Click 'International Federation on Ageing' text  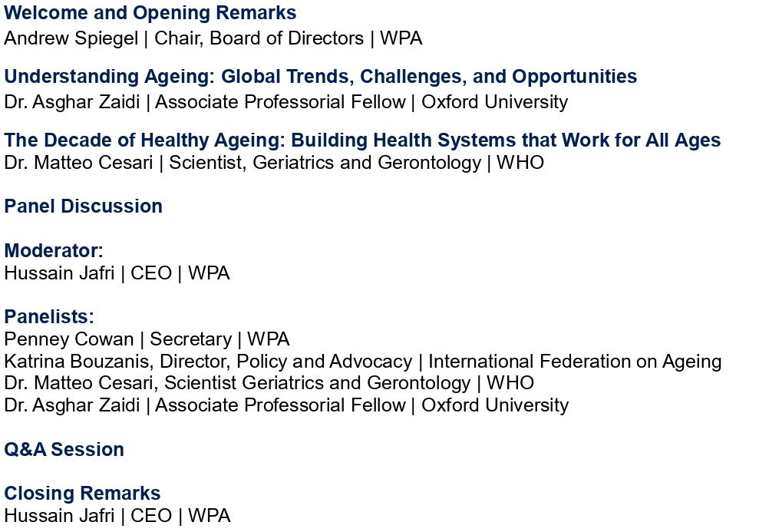pyautogui.click(x=575, y=361)
